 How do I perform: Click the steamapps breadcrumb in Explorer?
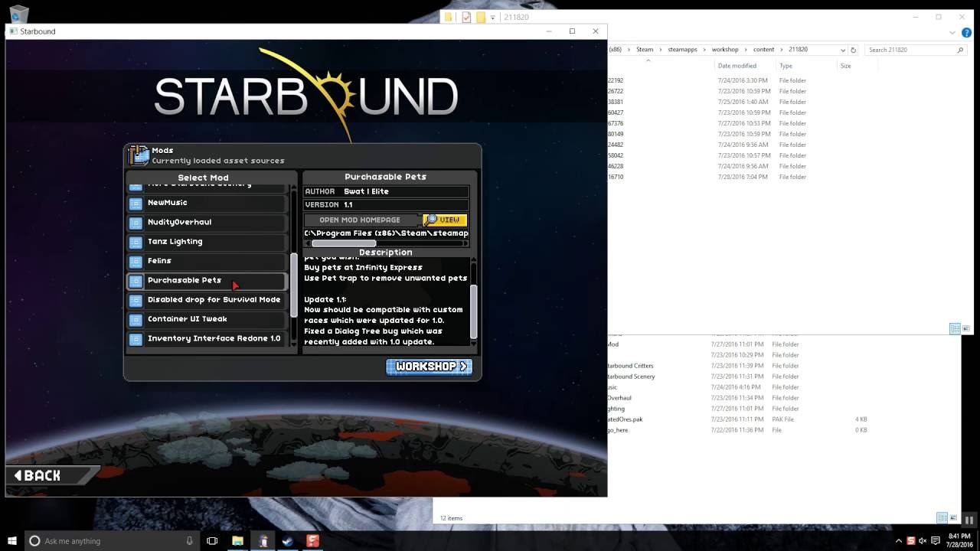click(683, 50)
